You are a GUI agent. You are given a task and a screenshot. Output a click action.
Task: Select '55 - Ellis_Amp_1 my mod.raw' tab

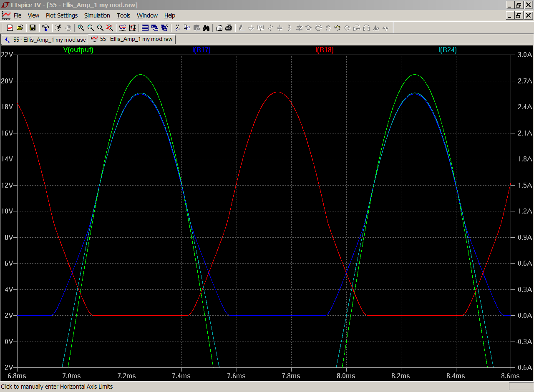pyautogui.click(x=132, y=39)
